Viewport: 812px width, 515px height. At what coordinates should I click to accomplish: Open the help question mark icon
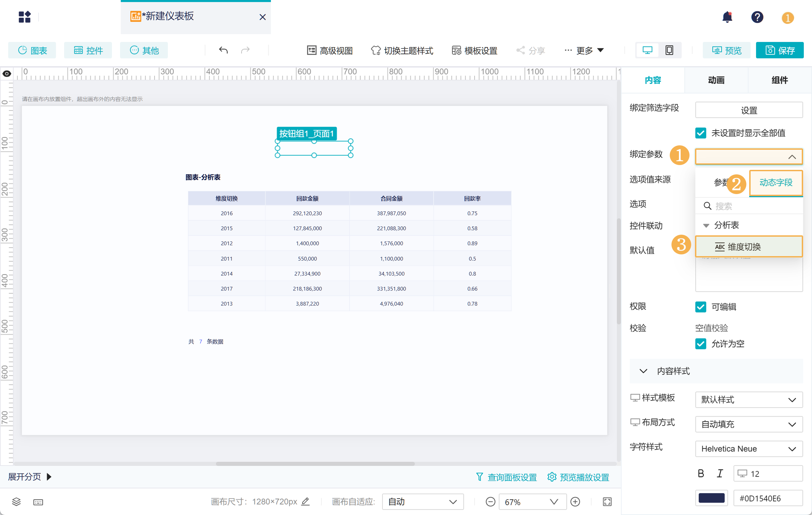pos(757,17)
